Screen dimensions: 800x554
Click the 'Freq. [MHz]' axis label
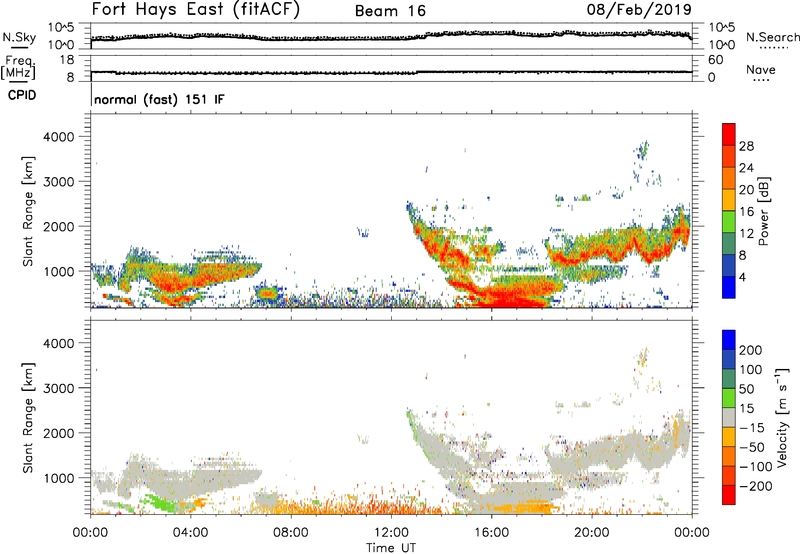coord(18,68)
